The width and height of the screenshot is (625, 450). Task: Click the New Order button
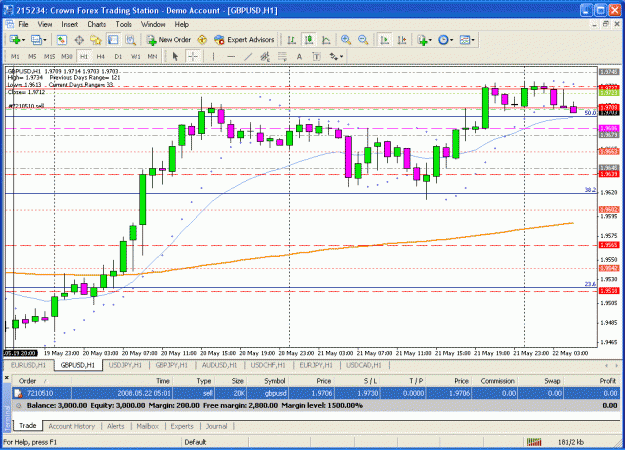pyautogui.click(x=169, y=40)
